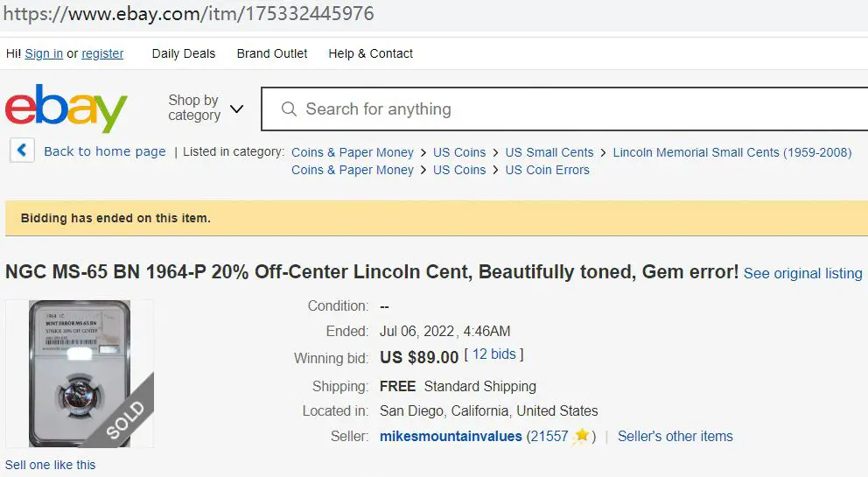View See original listing link
Viewport: 868px width, 477px height.
[x=802, y=273]
